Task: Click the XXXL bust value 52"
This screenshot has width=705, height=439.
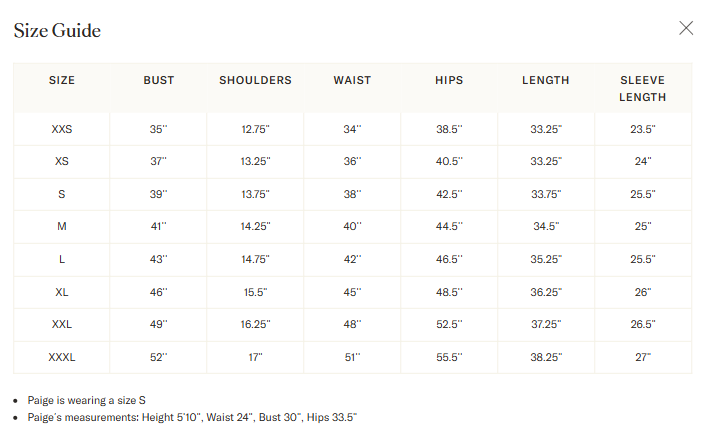Action: (x=158, y=357)
